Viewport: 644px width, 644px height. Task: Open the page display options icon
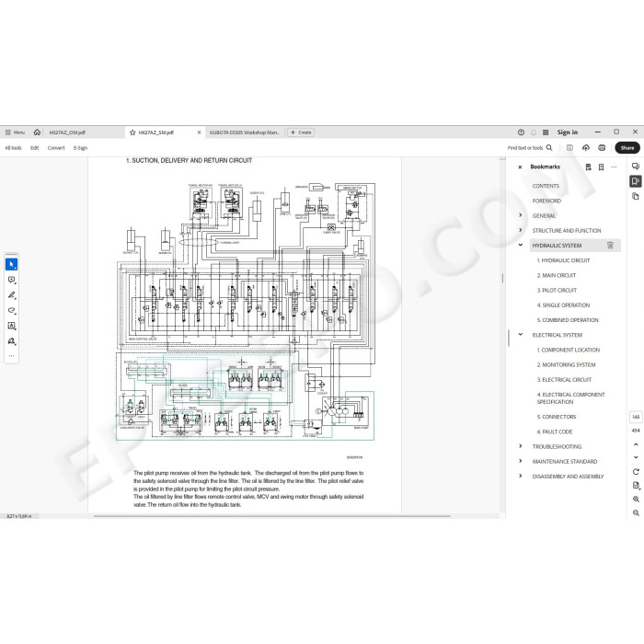(636, 486)
